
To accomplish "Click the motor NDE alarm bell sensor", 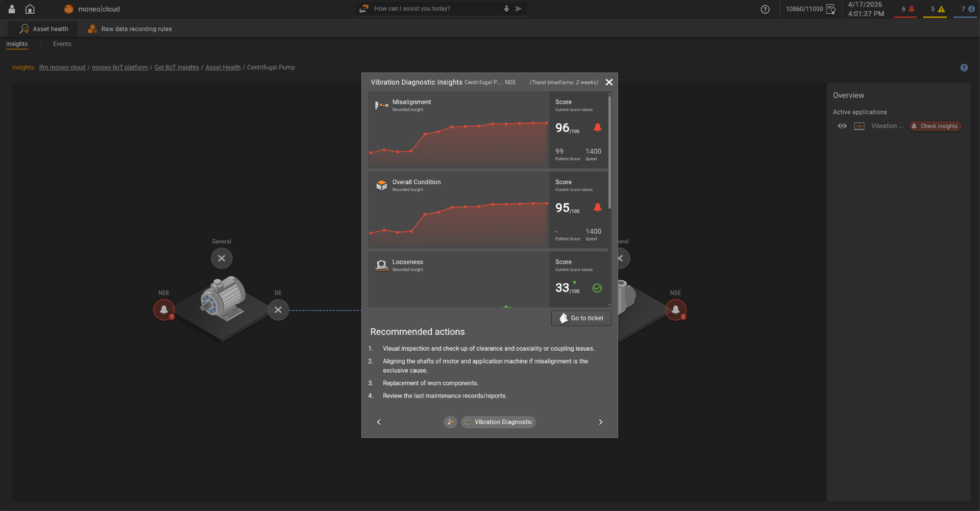I will [164, 310].
